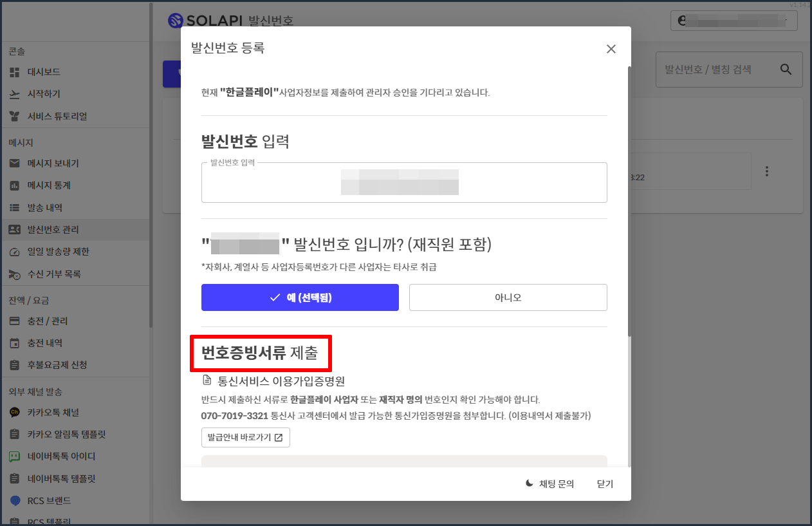This screenshot has height=526, width=812.
Task: Open the account dropdown at top right
Action: point(734,21)
